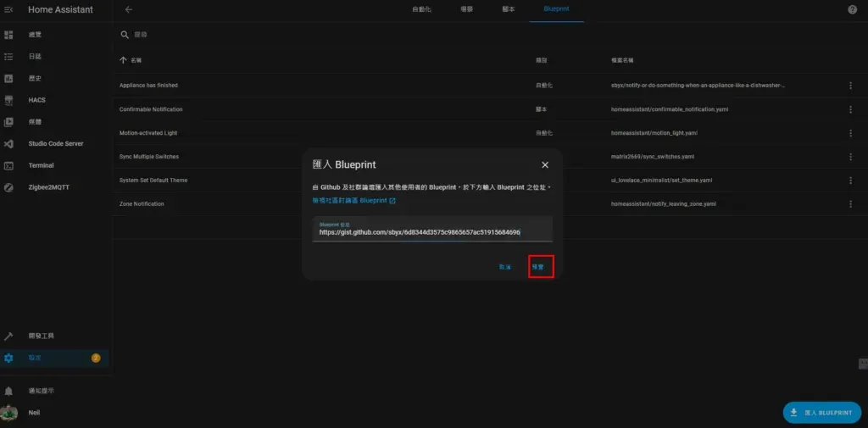This screenshot has width=868, height=428.
Task: Open the 媒體 media sidebar icon
Action: pyautogui.click(x=8, y=122)
